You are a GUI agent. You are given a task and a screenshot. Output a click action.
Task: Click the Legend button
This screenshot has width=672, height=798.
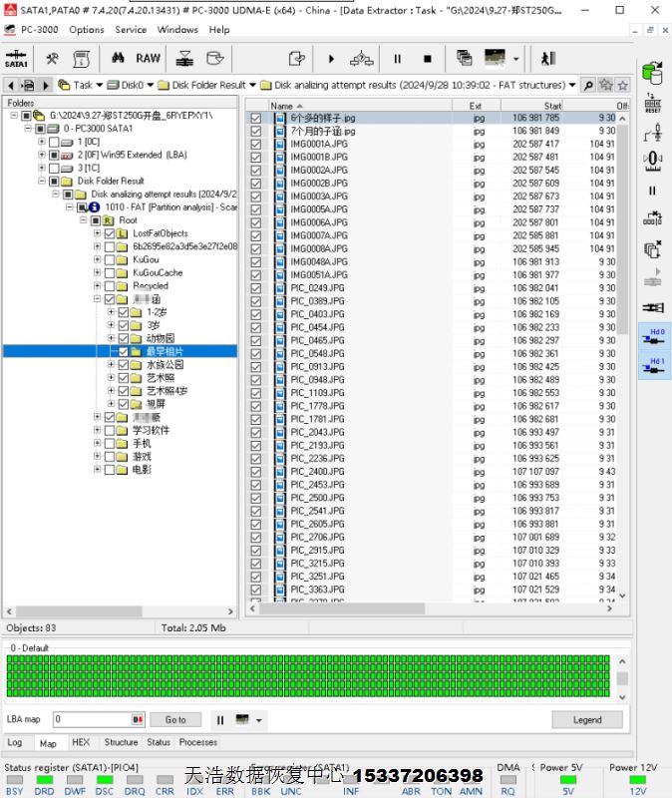pyautogui.click(x=586, y=719)
